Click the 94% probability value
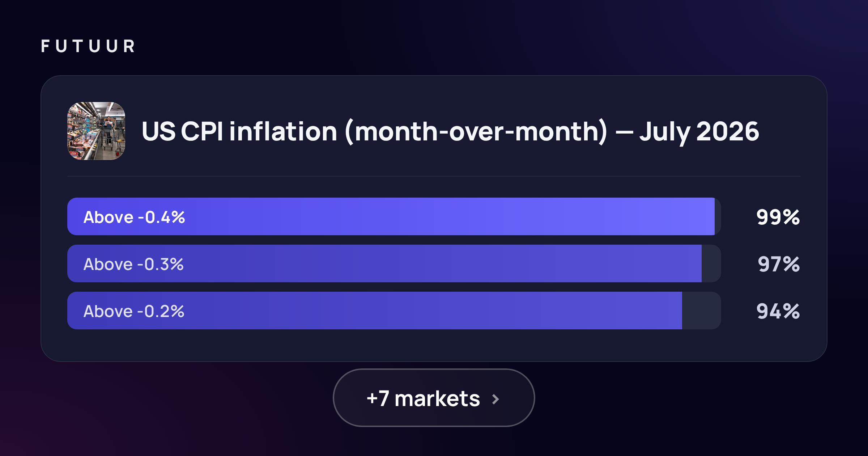Image resolution: width=868 pixels, height=456 pixels. [778, 311]
